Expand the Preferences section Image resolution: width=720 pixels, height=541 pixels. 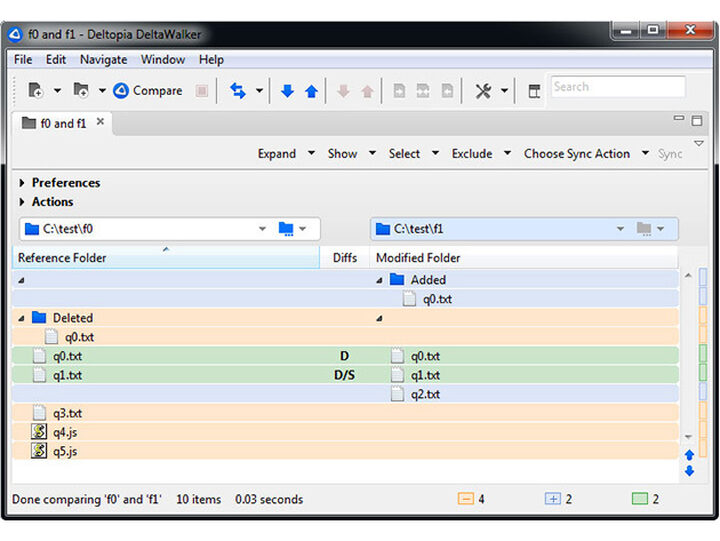(23, 183)
